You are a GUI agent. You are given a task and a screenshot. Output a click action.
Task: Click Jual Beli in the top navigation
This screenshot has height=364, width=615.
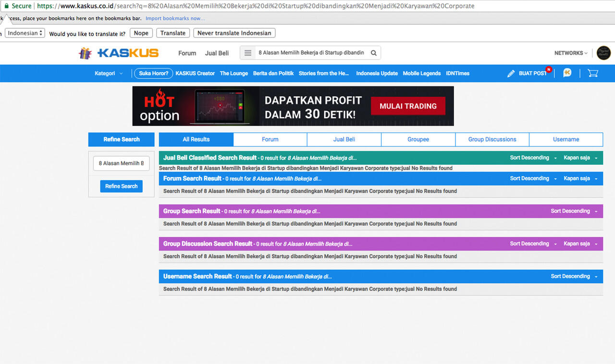coord(217,53)
